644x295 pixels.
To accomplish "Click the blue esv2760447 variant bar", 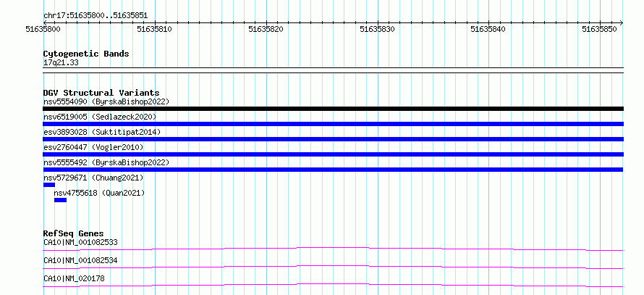I will coord(333,154).
